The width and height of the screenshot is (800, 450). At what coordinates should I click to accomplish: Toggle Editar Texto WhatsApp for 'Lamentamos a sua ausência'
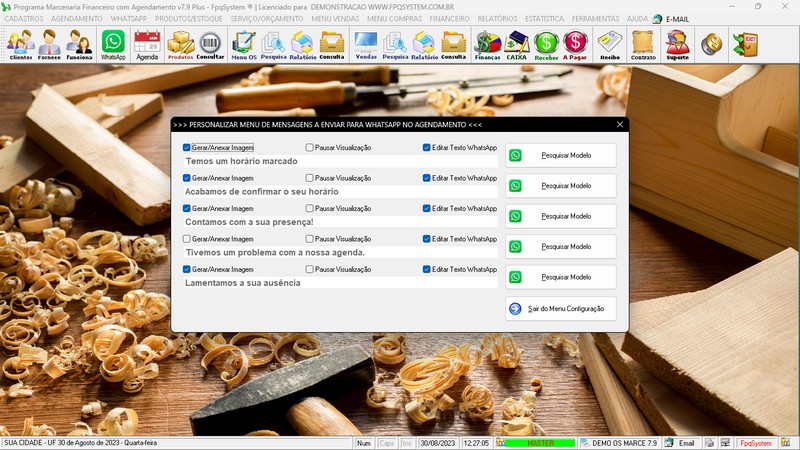pyautogui.click(x=427, y=269)
